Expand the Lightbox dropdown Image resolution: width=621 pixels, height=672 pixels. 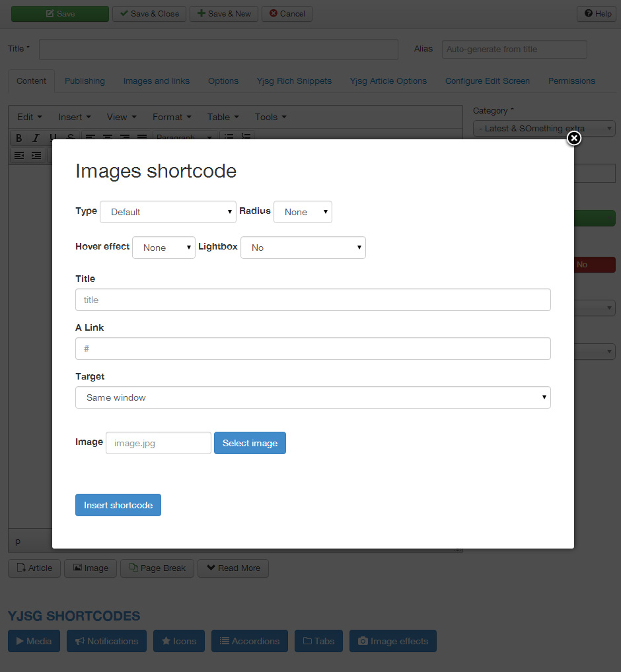coord(303,248)
